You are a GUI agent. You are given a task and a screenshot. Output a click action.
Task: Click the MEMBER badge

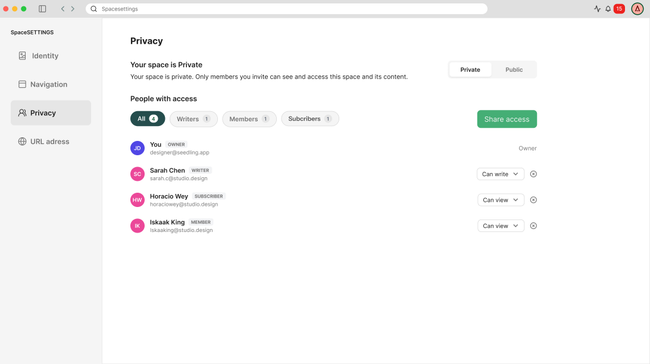[x=201, y=222]
